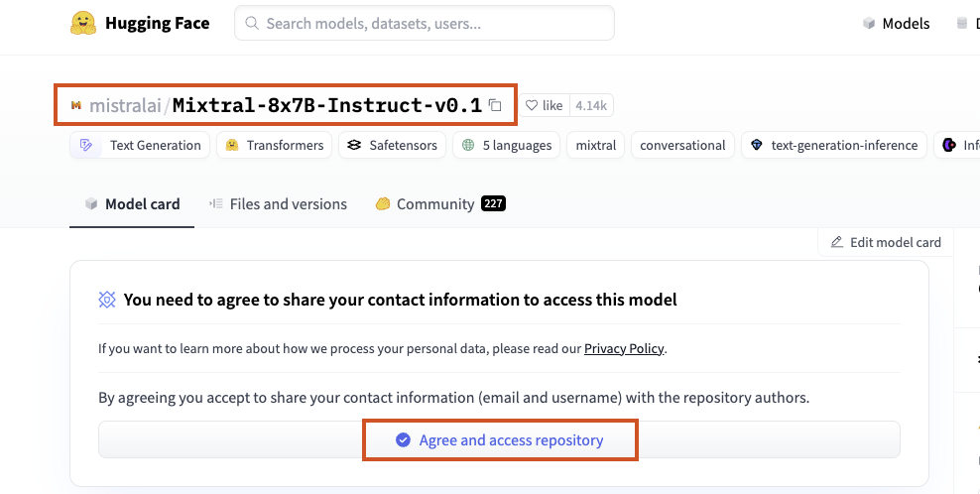Switch to the Files and versions tab
The height and width of the screenshot is (494, 980).
[278, 204]
